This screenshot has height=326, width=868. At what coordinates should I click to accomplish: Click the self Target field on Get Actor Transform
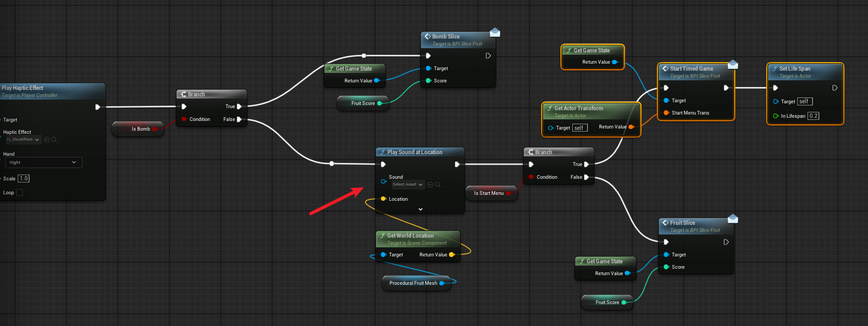point(580,128)
